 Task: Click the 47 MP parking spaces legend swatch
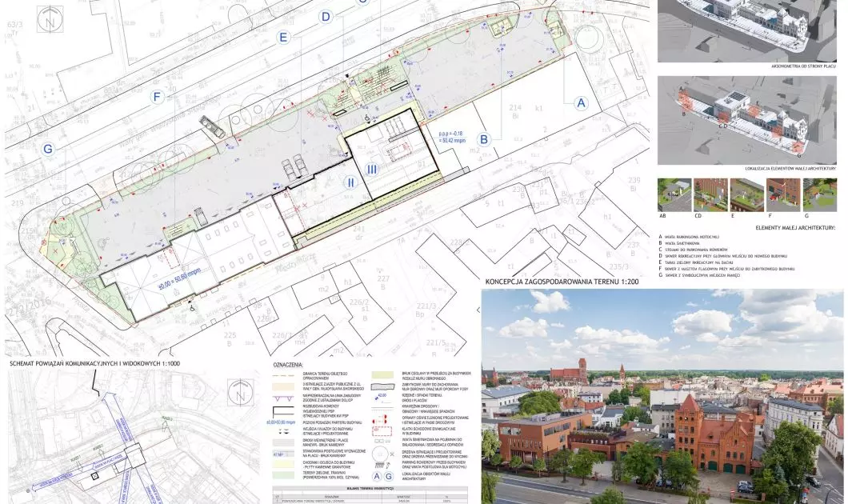coord(283,454)
